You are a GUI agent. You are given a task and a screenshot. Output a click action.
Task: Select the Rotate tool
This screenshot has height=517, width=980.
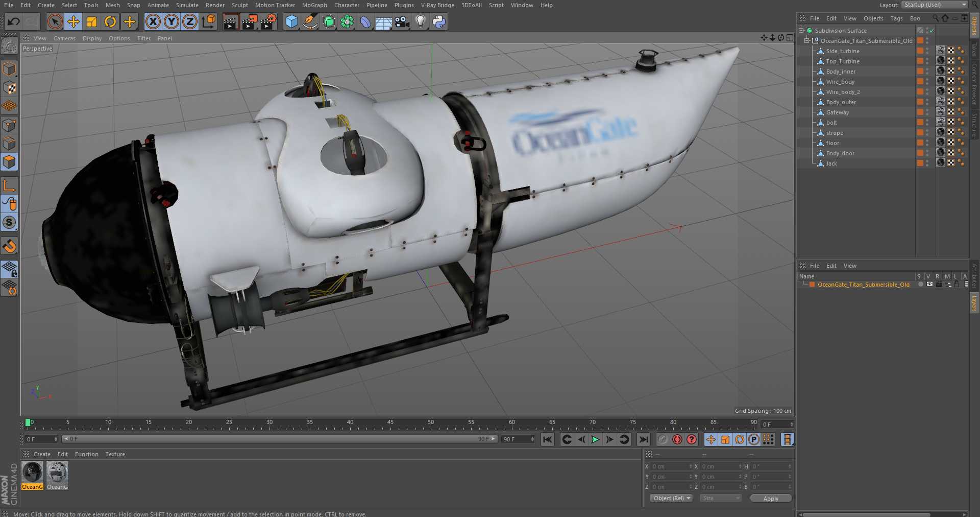pos(110,21)
